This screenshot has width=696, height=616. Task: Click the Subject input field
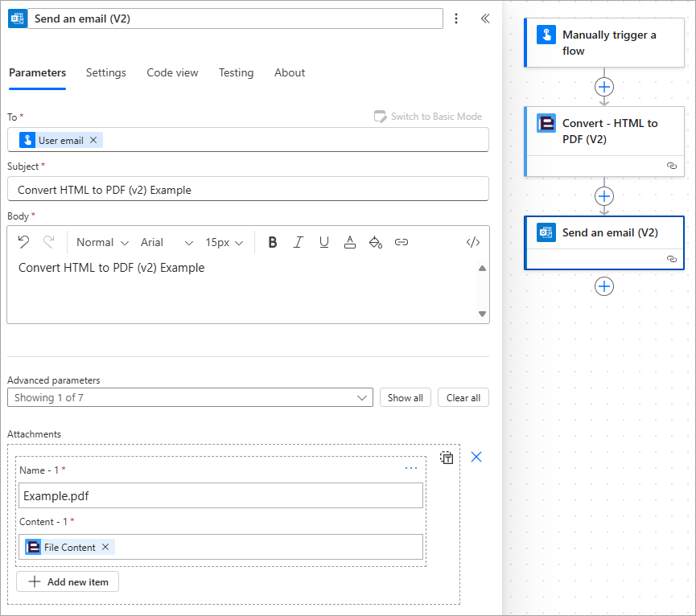click(248, 189)
